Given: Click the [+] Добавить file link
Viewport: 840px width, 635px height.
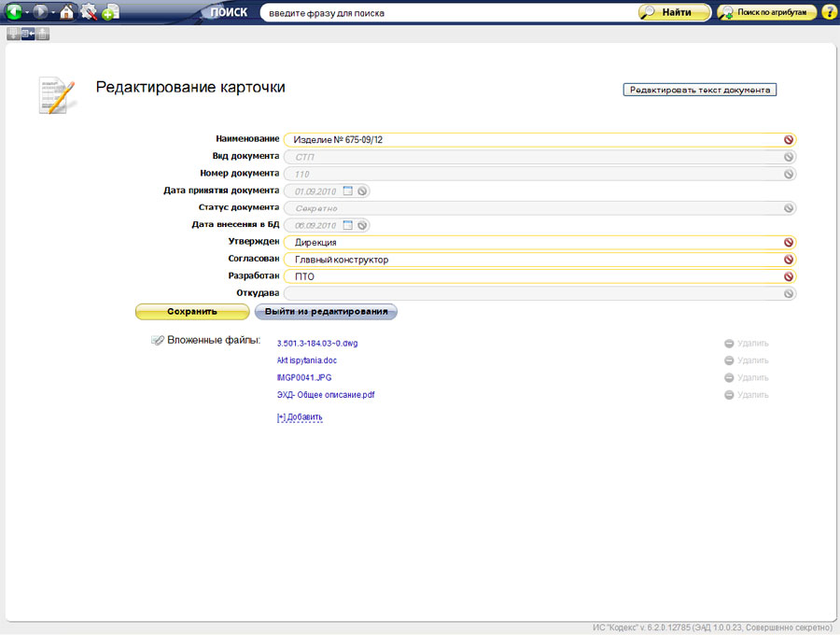Looking at the screenshot, I should click(300, 417).
